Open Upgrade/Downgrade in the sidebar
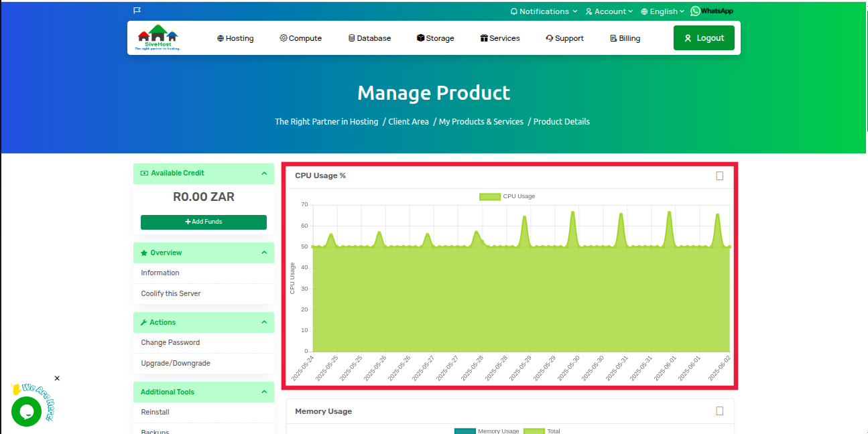Viewport: 868px width, 434px height. [176, 363]
